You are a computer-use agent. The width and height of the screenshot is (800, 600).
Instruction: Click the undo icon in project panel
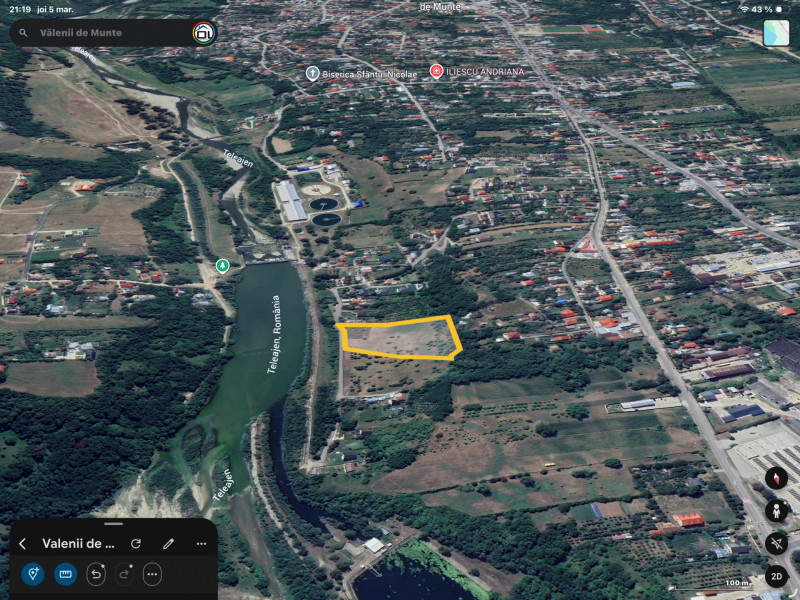96,574
